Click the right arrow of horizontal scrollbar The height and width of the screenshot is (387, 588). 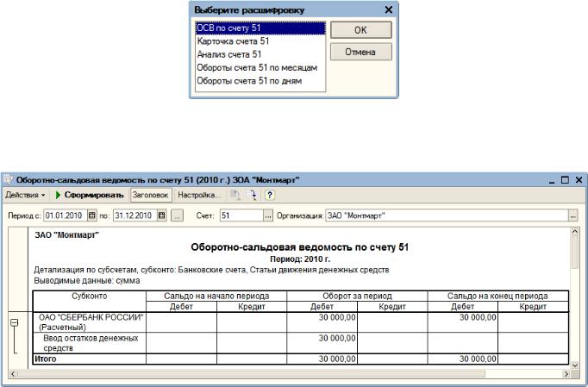(x=566, y=374)
